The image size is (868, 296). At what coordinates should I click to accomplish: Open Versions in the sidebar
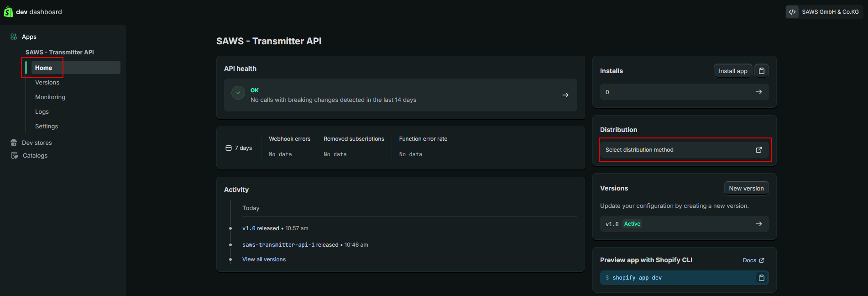[x=47, y=82]
